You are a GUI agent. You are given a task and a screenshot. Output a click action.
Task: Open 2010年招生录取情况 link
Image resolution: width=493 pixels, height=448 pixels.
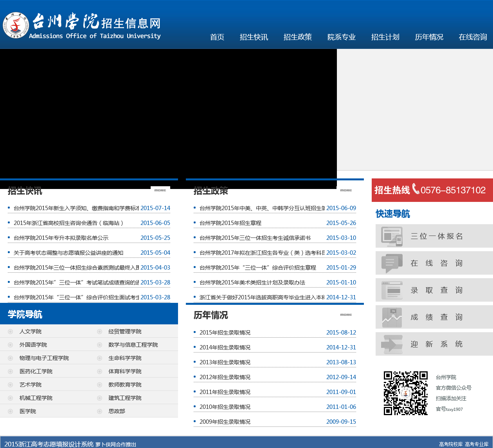click(x=225, y=407)
